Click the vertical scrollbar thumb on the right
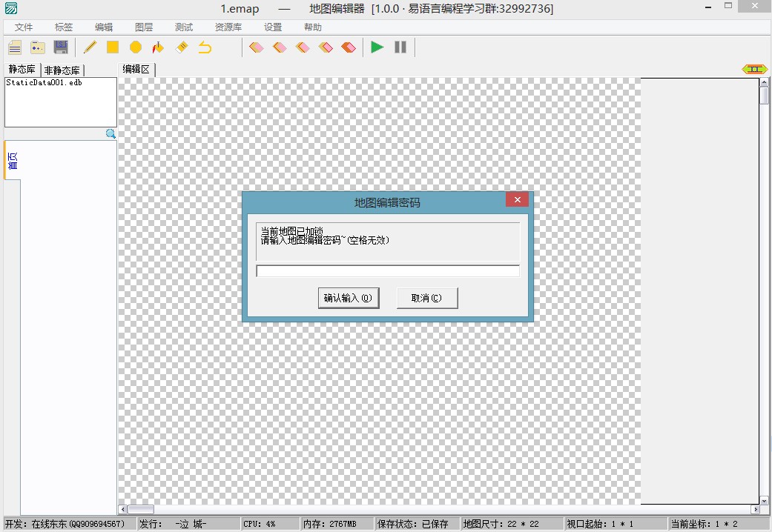The width and height of the screenshot is (772, 532). tap(764, 96)
